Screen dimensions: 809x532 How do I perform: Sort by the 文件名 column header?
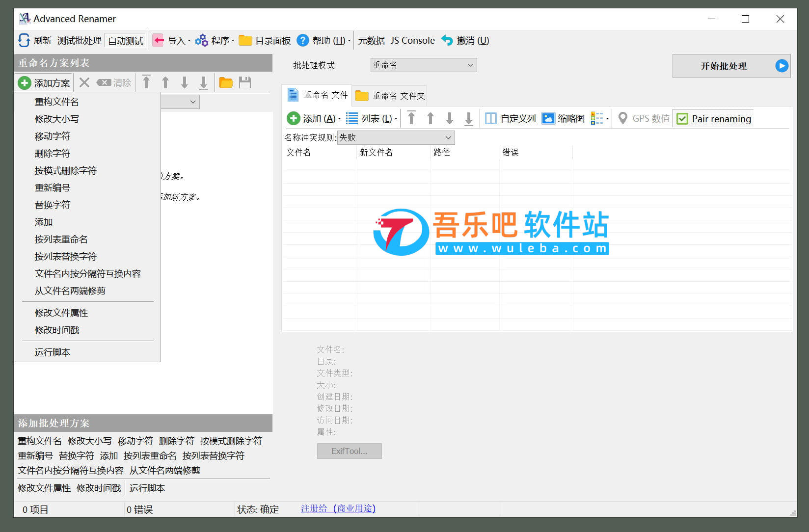(320, 152)
